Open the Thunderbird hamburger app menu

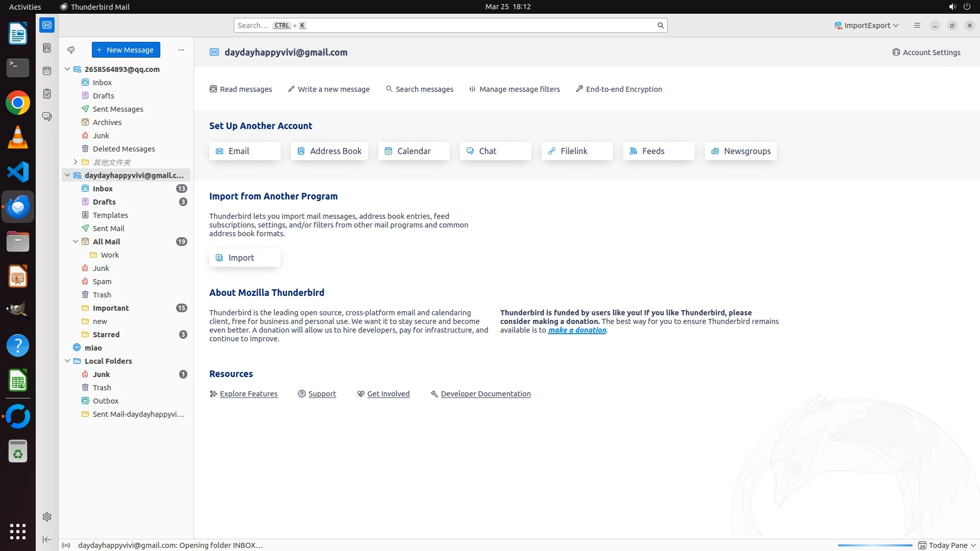[x=917, y=26]
